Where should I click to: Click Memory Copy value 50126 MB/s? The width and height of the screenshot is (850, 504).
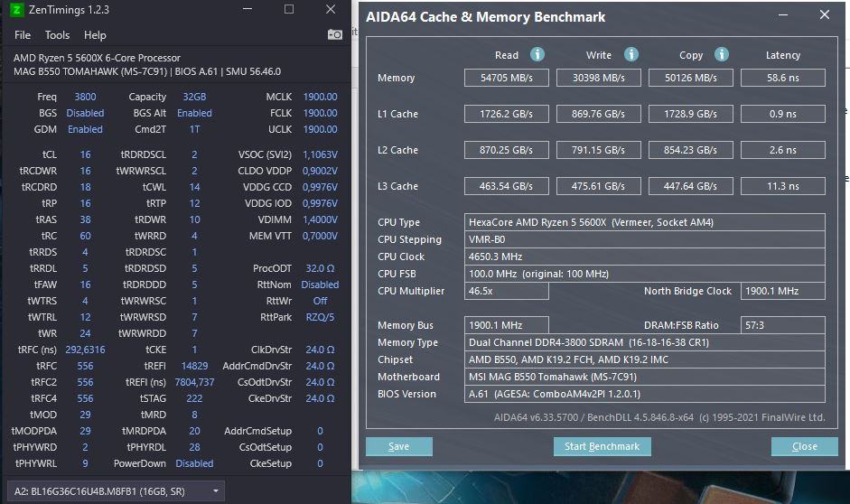click(x=691, y=78)
